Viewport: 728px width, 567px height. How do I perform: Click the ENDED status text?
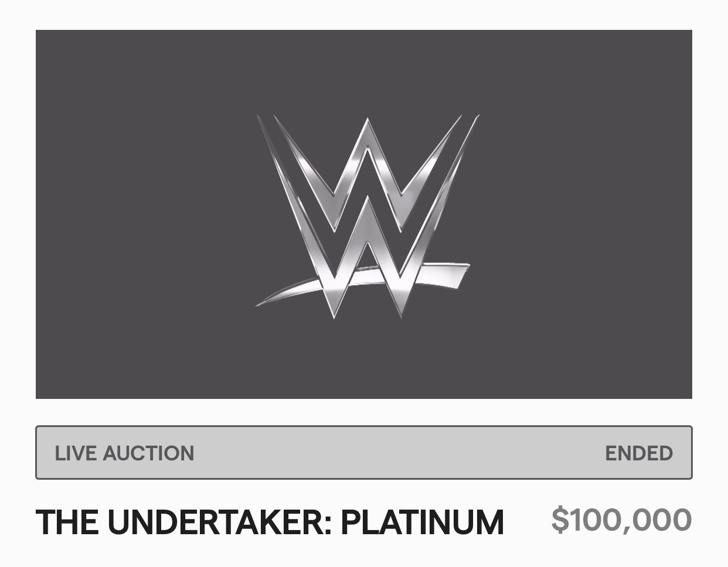[x=639, y=453]
